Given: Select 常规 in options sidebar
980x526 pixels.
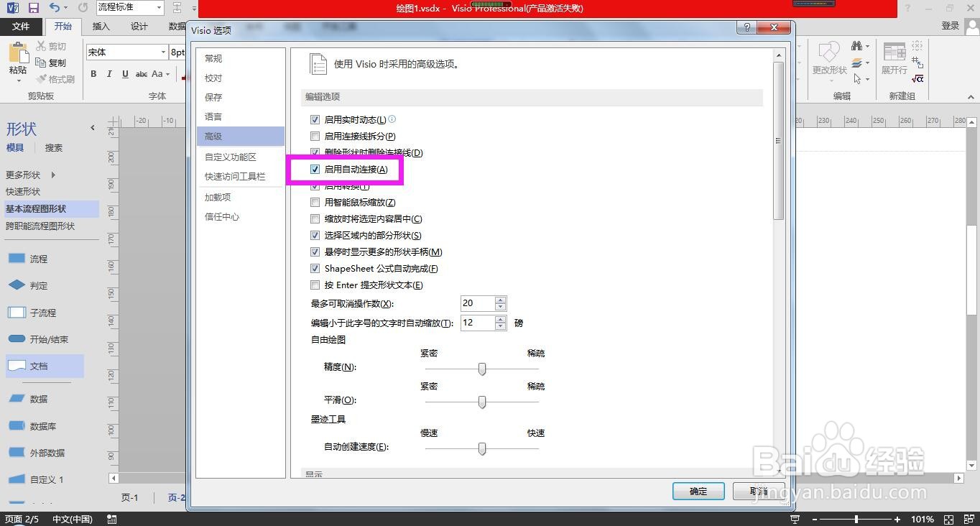Looking at the screenshot, I should (241, 59).
